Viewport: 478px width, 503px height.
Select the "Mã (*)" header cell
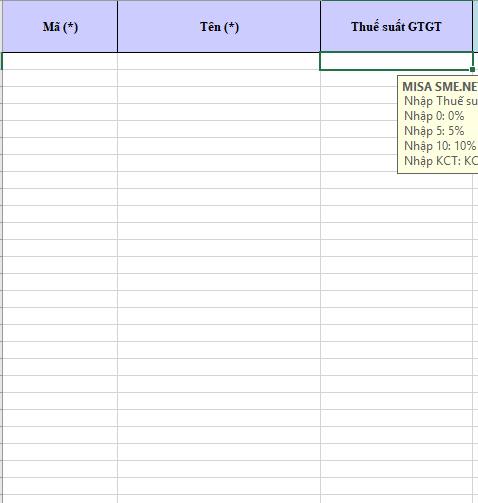60,27
